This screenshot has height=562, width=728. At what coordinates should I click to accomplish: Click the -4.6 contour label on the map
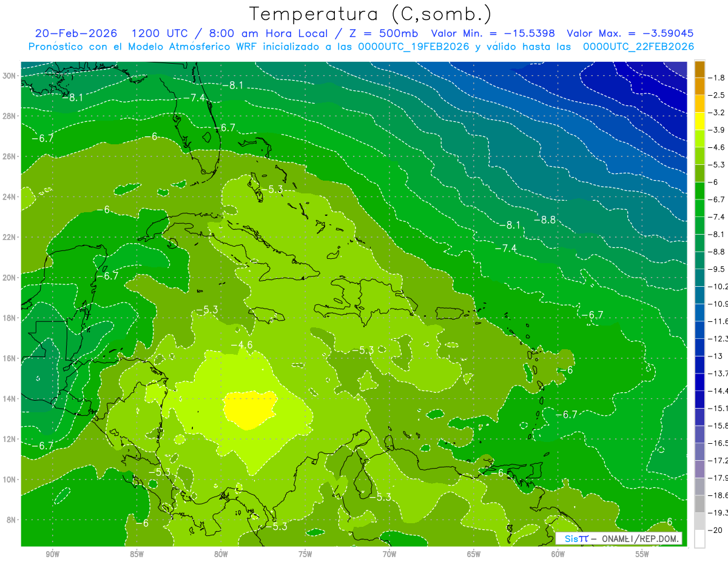pyautogui.click(x=241, y=345)
